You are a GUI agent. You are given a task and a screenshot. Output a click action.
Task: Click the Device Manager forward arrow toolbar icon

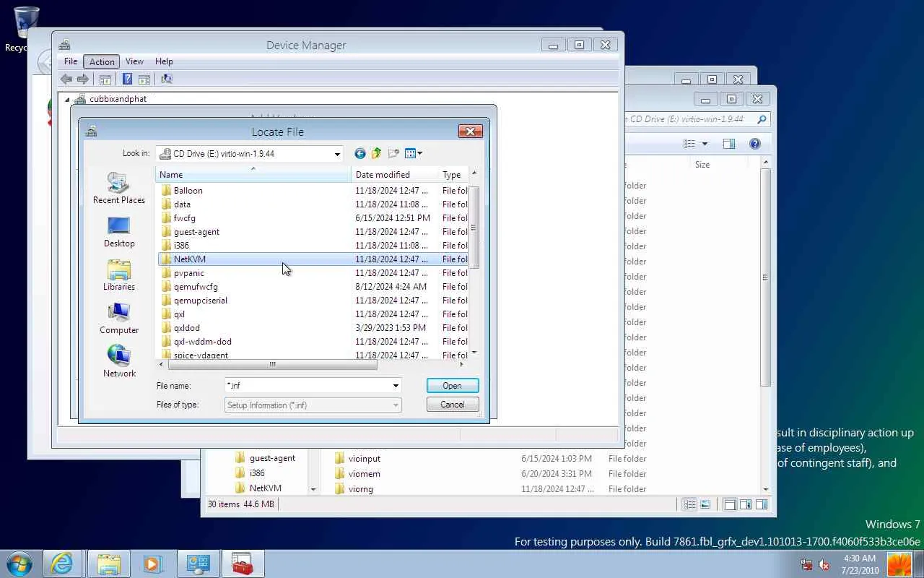pos(83,79)
